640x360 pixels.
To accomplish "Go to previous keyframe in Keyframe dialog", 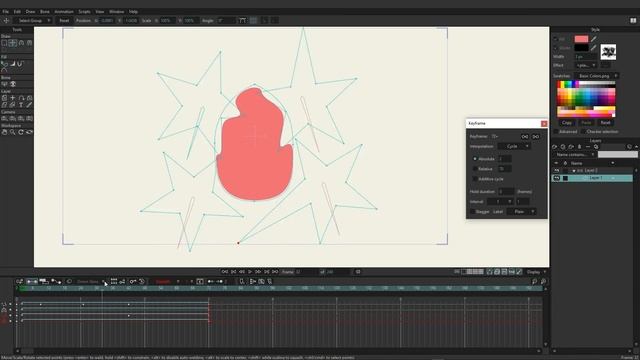I will [525, 136].
